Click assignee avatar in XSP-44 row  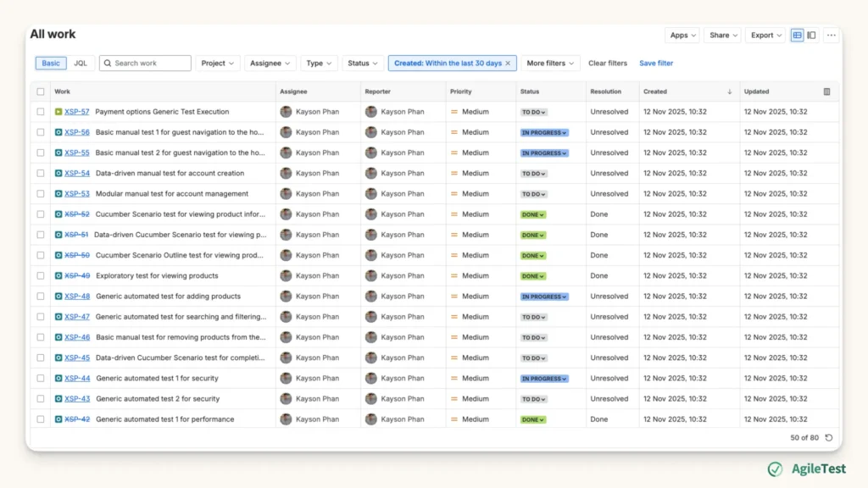[286, 379]
